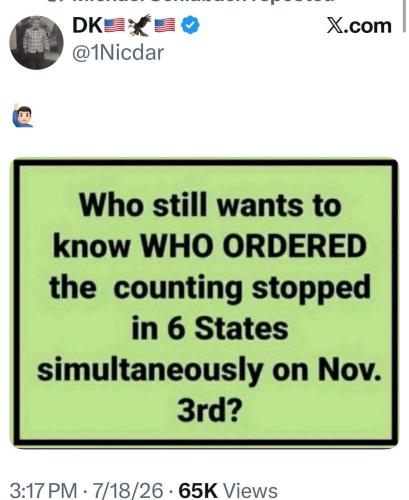Click the X.com logo label
The image size is (409, 500).
coord(359,26)
